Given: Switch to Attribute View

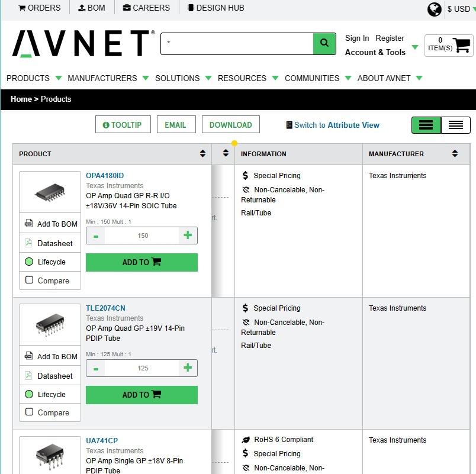Looking at the screenshot, I should pyautogui.click(x=333, y=125).
